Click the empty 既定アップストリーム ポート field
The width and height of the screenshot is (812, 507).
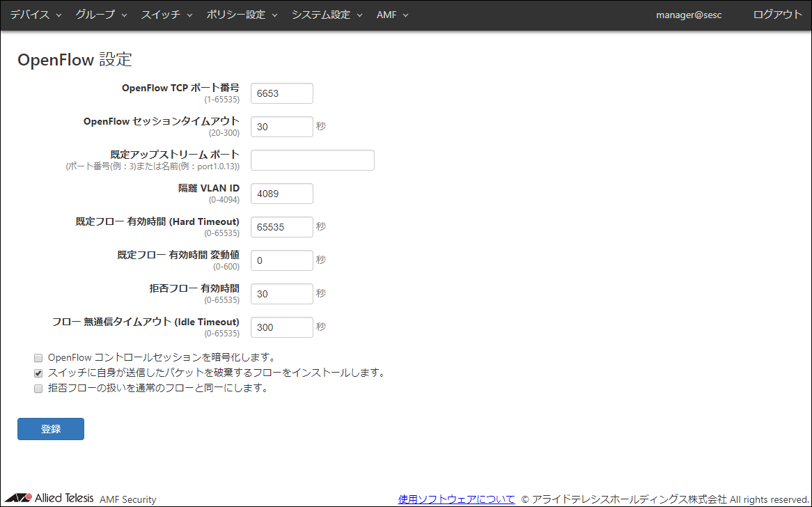point(312,159)
